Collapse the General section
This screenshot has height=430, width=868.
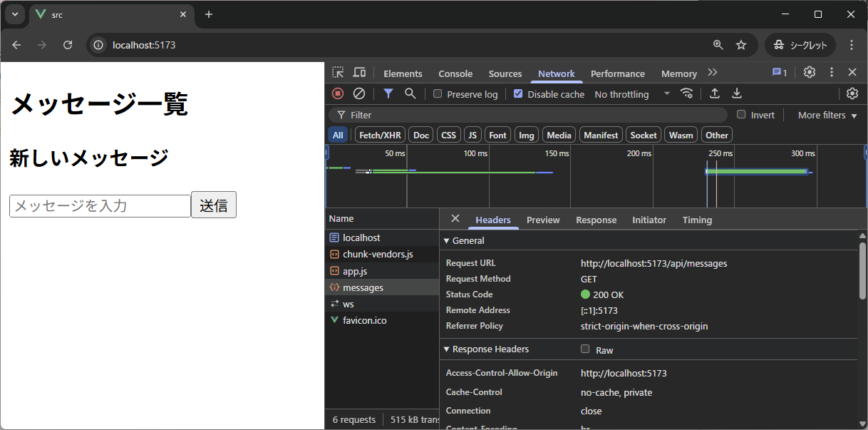(x=464, y=240)
